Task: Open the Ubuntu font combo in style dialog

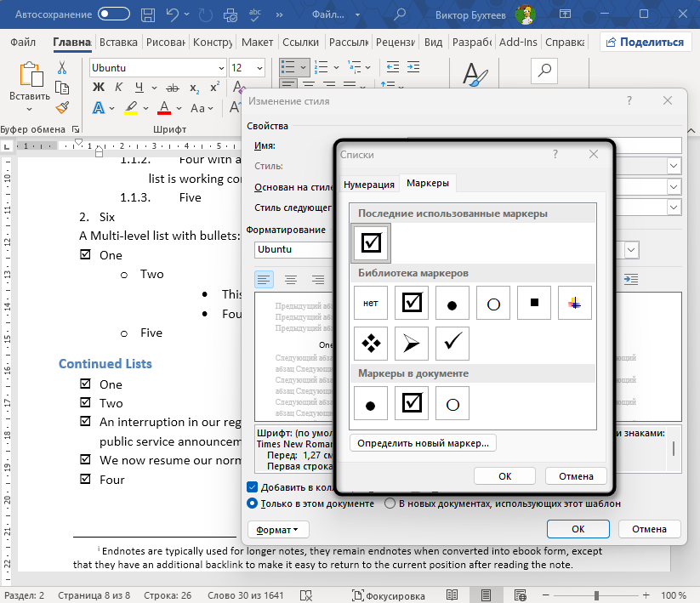Action: coord(294,249)
